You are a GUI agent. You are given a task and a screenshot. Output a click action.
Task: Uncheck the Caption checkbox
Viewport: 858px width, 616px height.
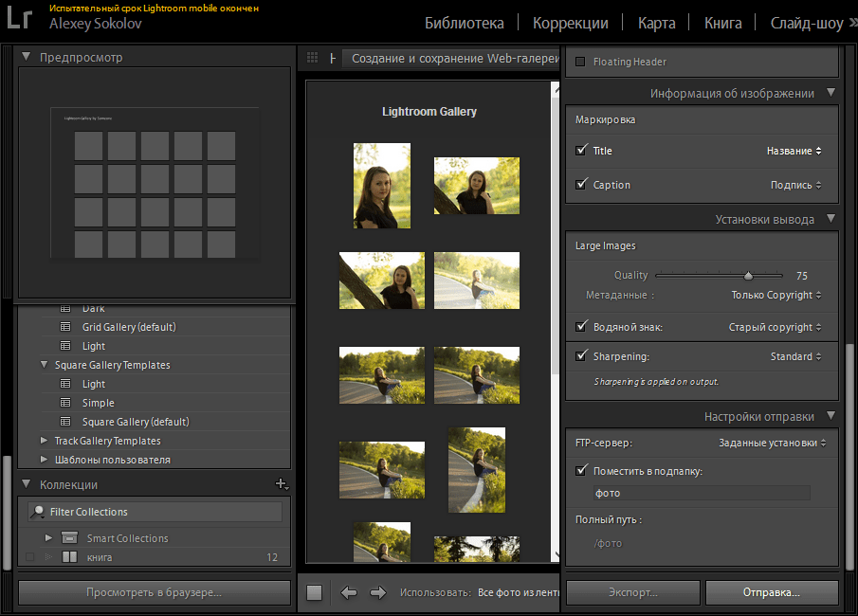pos(581,185)
